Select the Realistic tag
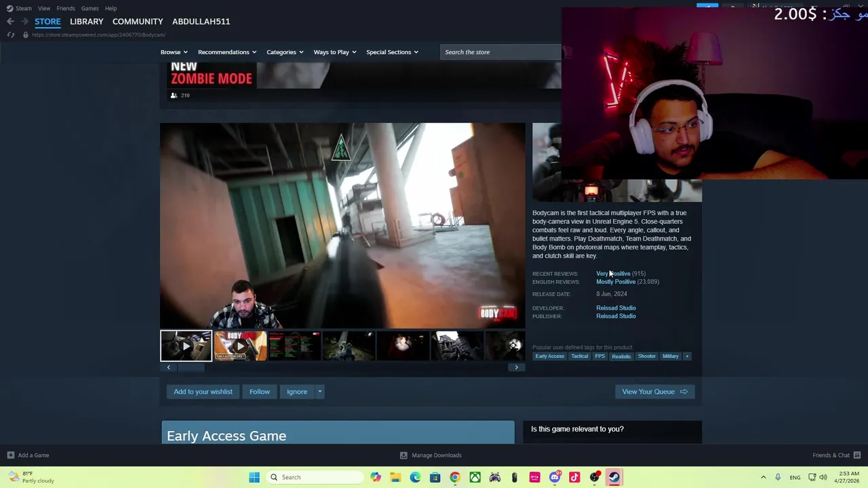 click(x=621, y=357)
